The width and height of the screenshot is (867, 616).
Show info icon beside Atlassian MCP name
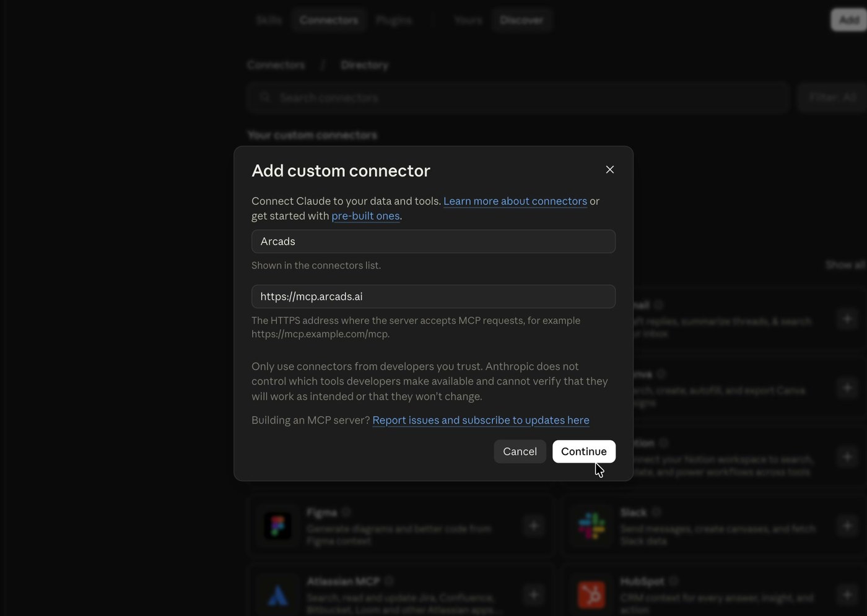point(389,581)
